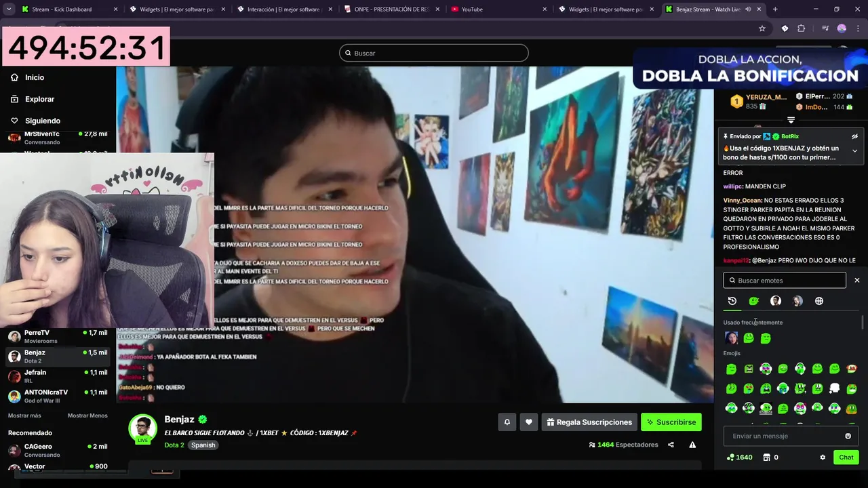Click the report warning triangle icon
Viewport: 868px width, 488px height.
pos(692,445)
